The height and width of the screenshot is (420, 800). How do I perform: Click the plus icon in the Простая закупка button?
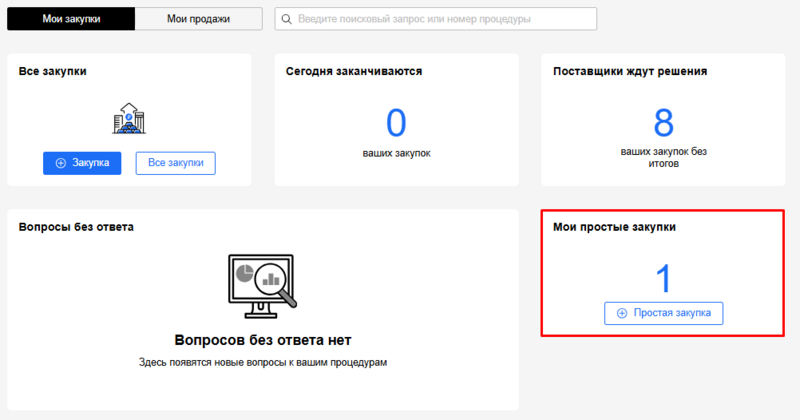click(x=622, y=313)
